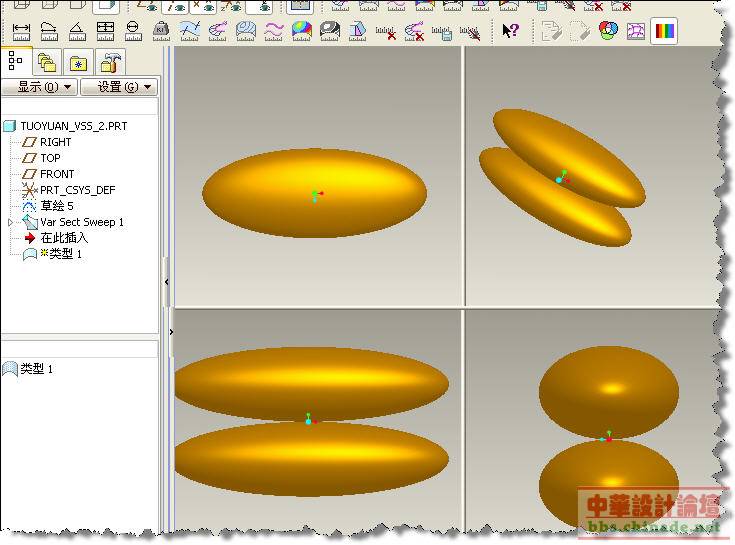Viewport: 735px width, 545px height.
Task: Open the mesh surface display icon
Action: pos(636,31)
